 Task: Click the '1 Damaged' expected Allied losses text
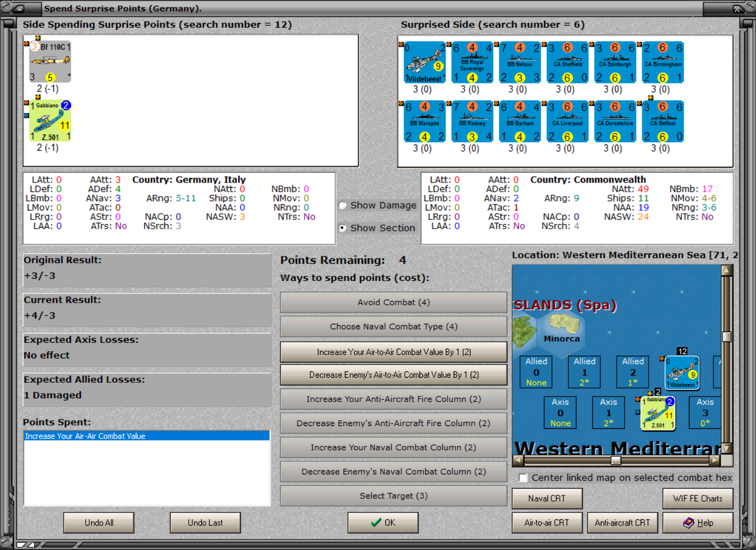tap(52, 395)
